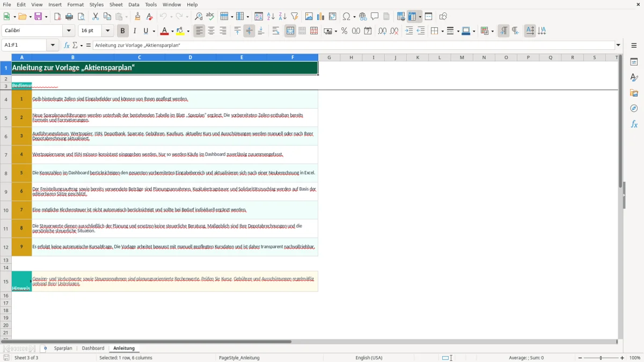Click PageStyle_Anleitung in status bar
Screen dimensions: 644x362
point(239,358)
